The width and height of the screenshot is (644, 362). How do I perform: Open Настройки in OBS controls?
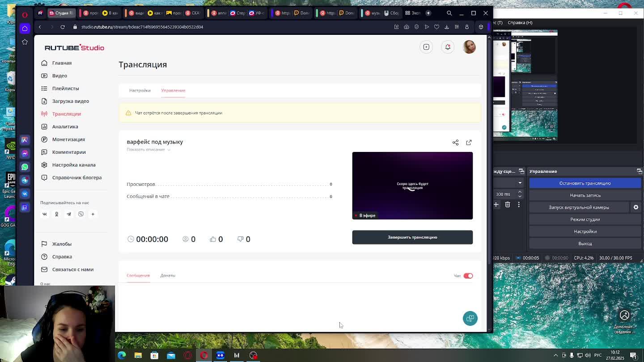click(x=585, y=232)
